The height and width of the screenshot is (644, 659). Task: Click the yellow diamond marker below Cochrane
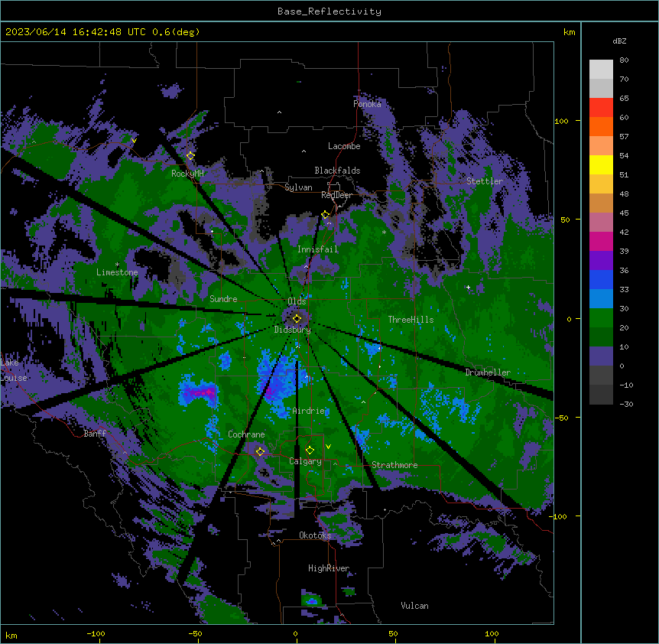(260, 451)
